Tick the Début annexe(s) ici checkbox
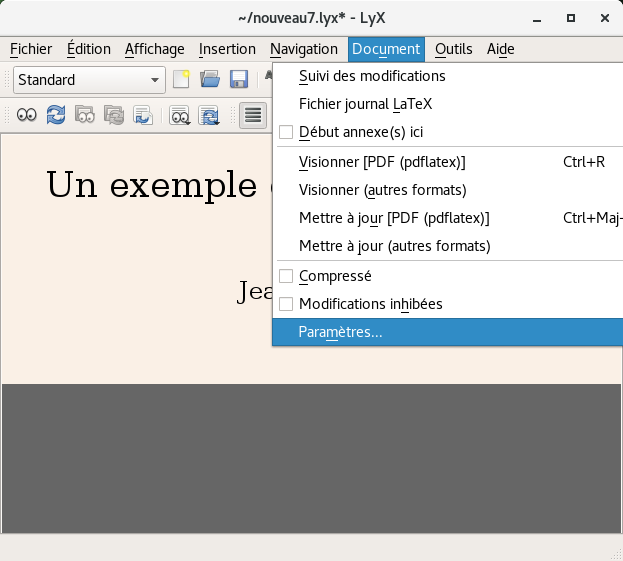The height and width of the screenshot is (561, 623). coord(286,132)
